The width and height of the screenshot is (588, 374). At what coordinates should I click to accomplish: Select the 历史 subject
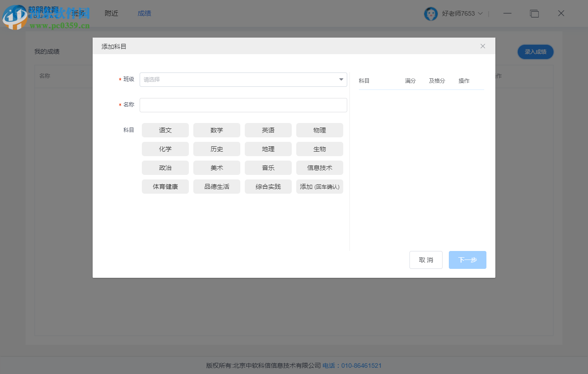[x=217, y=149]
